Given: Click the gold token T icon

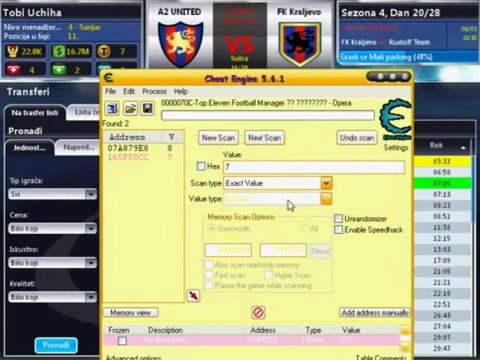Looking at the screenshot, I should (104, 51).
